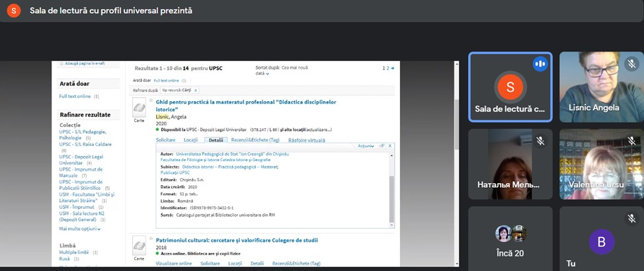The height and width of the screenshot is (271, 644).
Task: Filter by USM - Împrumut collection
Action: (x=78, y=208)
